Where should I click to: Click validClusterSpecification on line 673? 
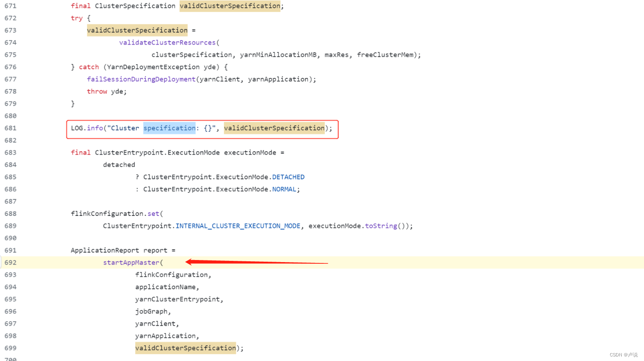click(x=137, y=30)
